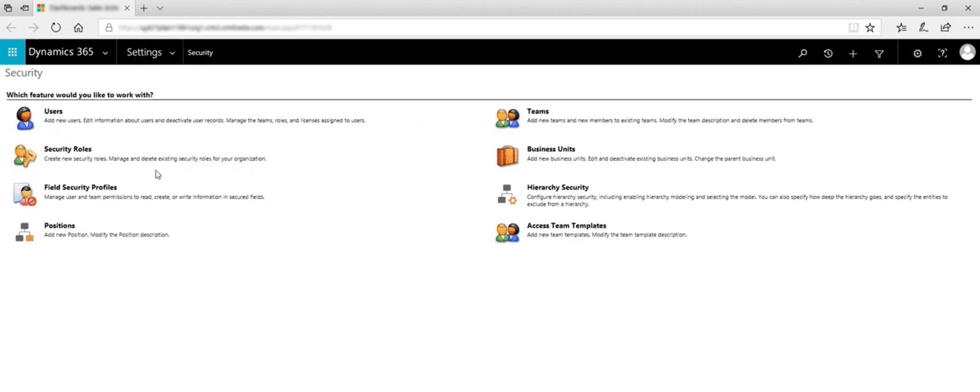Viewport: 980px width, 392px height.
Task: Open the Teams feature link
Action: click(x=538, y=111)
